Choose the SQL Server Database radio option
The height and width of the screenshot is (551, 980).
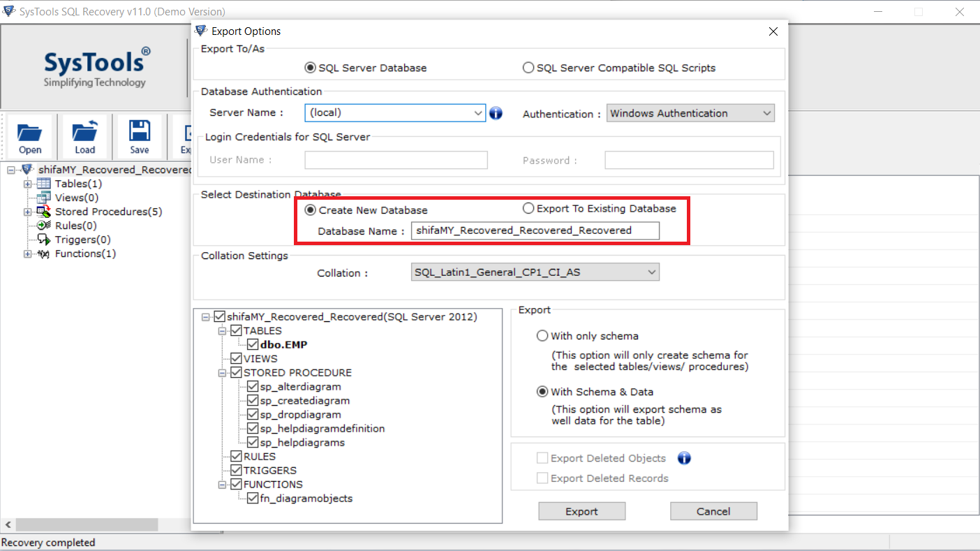[x=311, y=68]
